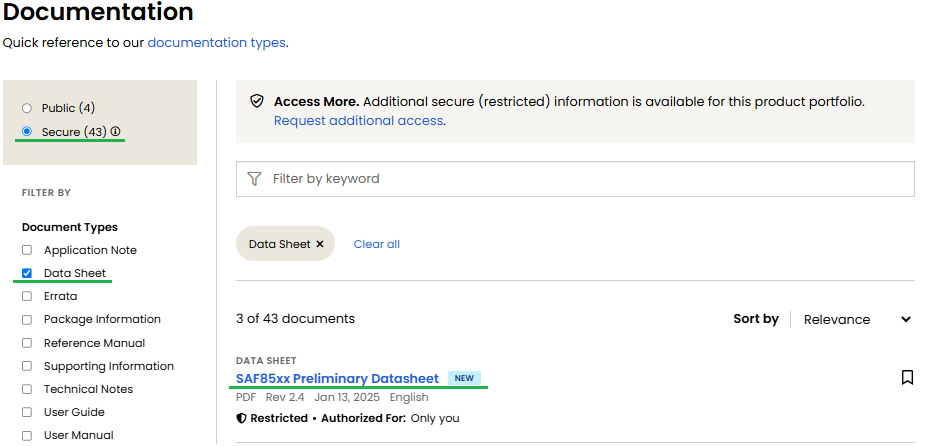The height and width of the screenshot is (447, 942).
Task: Select the Secure radio button
Action: (x=27, y=131)
